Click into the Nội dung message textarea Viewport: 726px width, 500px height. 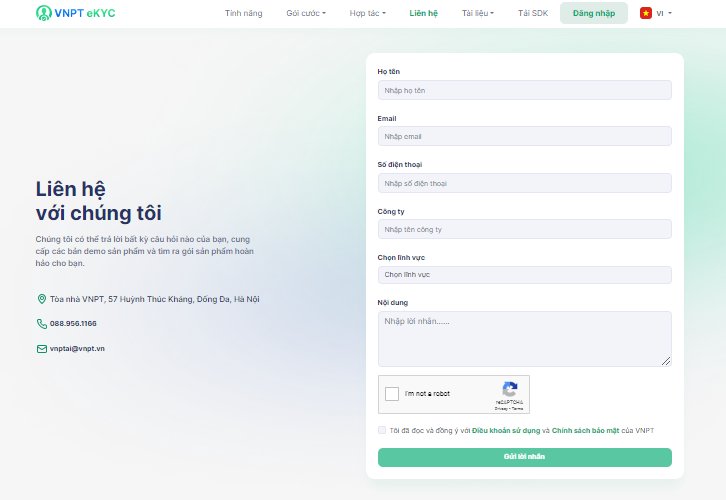coord(525,339)
